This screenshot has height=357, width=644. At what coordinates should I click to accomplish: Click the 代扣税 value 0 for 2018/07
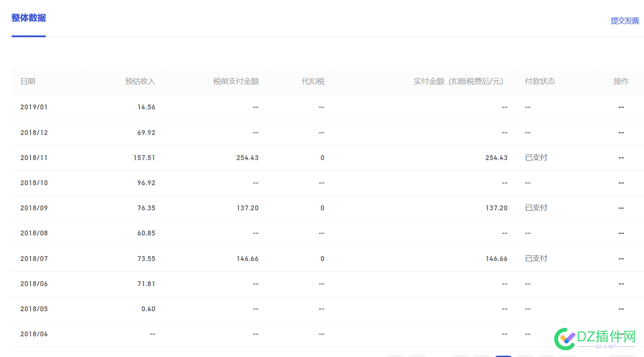click(x=322, y=259)
